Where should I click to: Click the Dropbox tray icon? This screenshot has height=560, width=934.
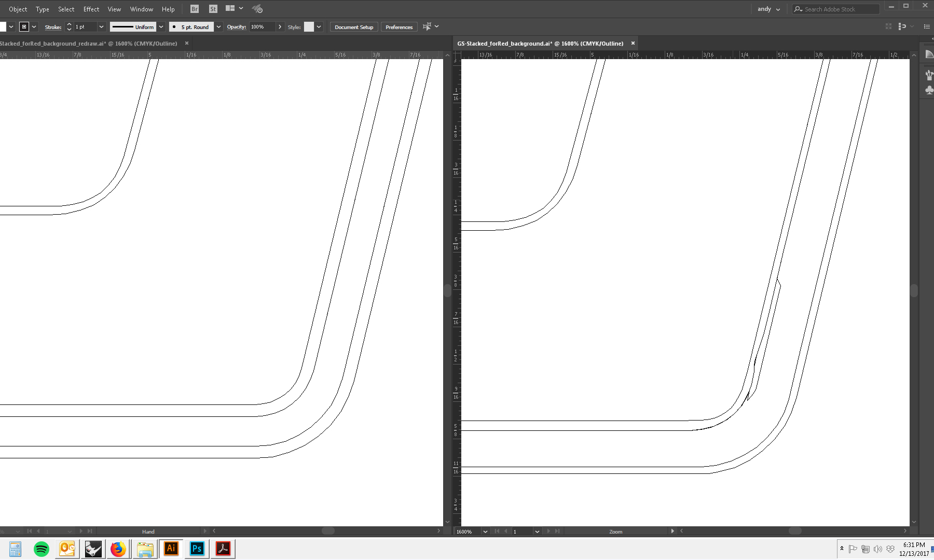click(890, 549)
